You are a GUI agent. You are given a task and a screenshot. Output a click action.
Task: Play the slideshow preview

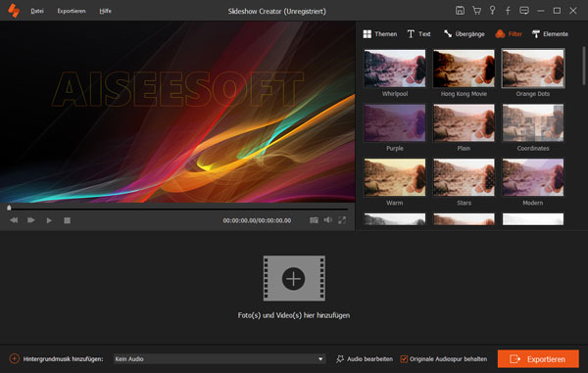tap(49, 220)
